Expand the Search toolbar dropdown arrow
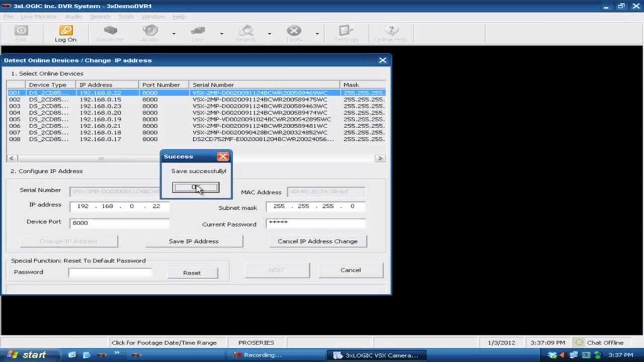This screenshot has width=644, height=362. click(x=269, y=34)
